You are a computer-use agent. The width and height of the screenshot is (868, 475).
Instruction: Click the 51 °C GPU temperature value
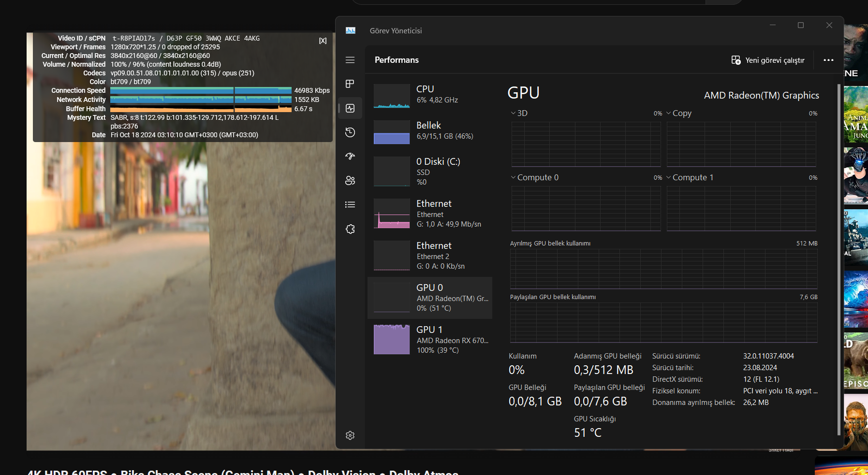point(588,433)
